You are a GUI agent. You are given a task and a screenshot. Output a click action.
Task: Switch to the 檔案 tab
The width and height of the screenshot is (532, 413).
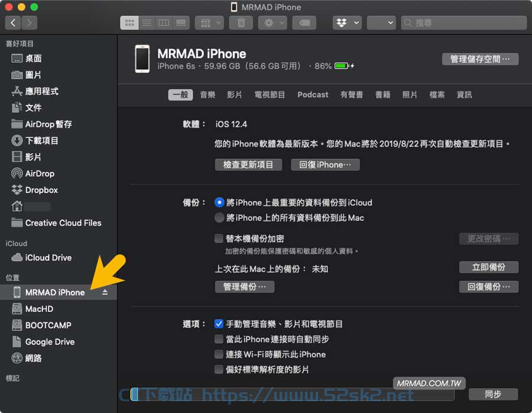coord(437,95)
